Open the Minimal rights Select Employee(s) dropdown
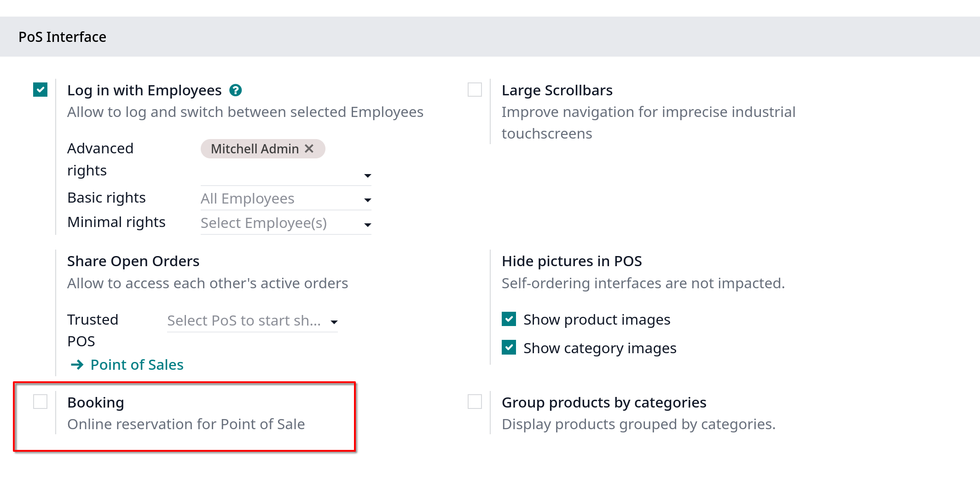 (x=286, y=223)
